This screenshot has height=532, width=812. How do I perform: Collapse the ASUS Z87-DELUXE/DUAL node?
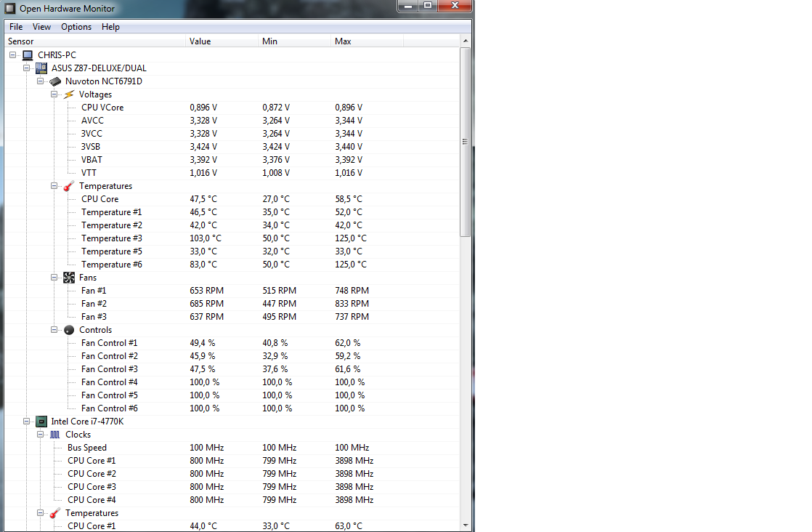26,68
